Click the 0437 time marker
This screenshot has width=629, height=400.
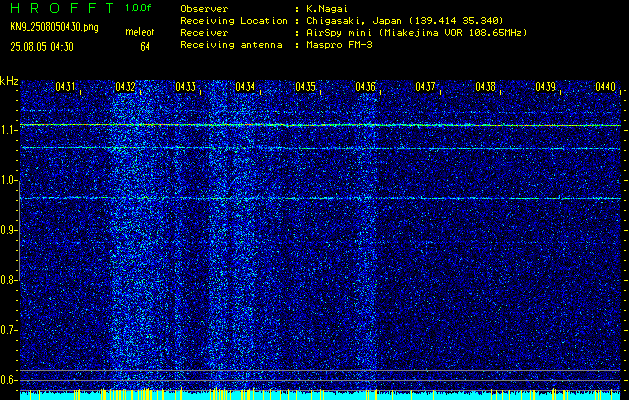point(425,86)
